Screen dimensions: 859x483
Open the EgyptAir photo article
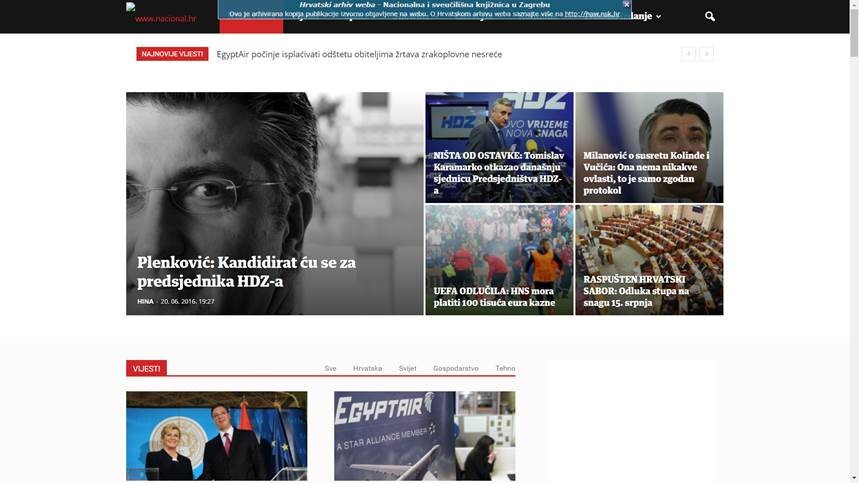pyautogui.click(x=425, y=436)
